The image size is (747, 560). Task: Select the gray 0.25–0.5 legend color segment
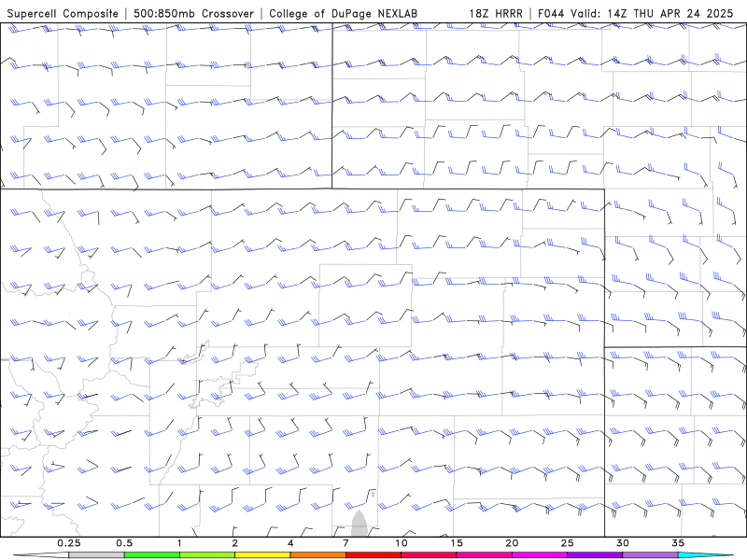(x=96, y=555)
